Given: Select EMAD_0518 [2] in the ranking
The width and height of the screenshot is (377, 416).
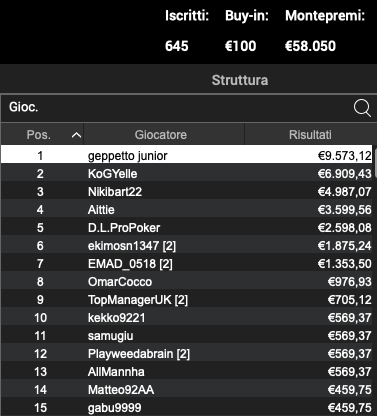Looking at the screenshot, I should [186, 264].
